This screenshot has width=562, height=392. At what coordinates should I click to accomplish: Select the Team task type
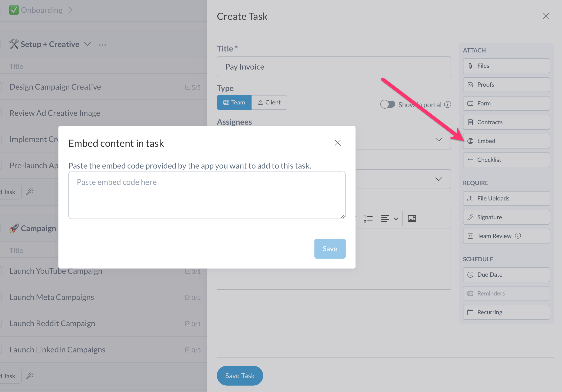click(x=234, y=102)
